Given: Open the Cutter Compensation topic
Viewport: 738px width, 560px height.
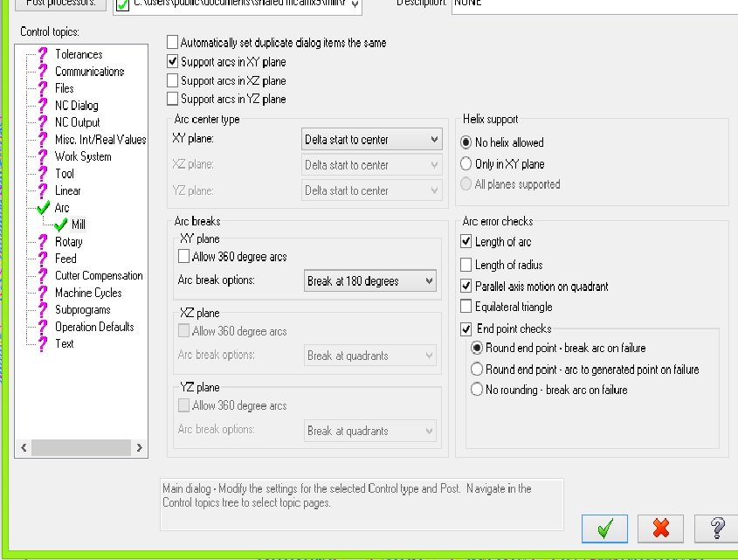Looking at the screenshot, I should [x=99, y=276].
